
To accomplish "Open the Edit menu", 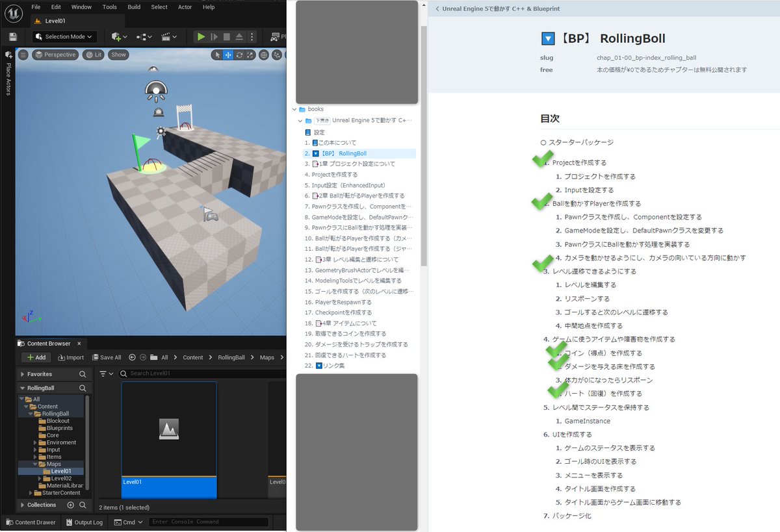I will [x=56, y=7].
